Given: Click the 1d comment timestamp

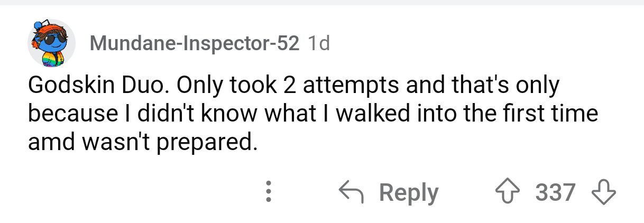Looking at the screenshot, I should [318, 43].
